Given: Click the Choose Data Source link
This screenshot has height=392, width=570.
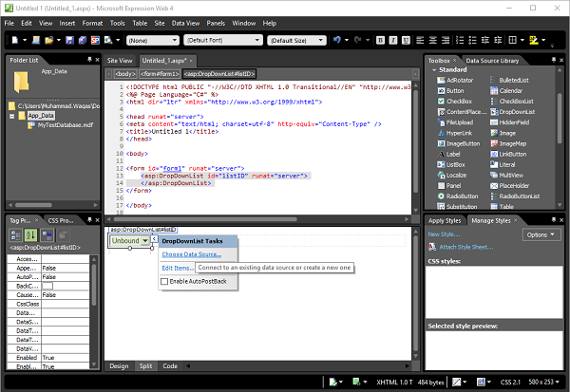Looking at the screenshot, I should pyautogui.click(x=191, y=254).
